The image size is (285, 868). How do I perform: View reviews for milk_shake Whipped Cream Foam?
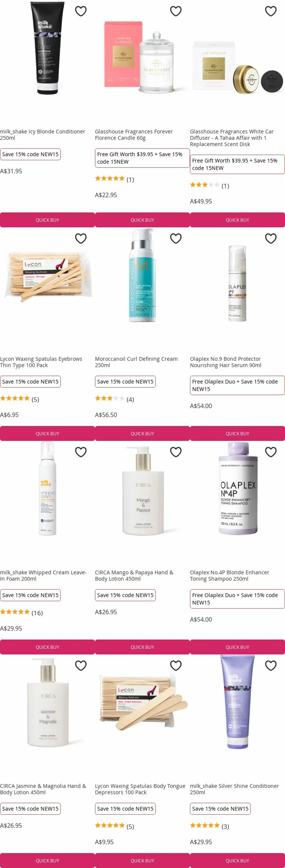[22, 613]
